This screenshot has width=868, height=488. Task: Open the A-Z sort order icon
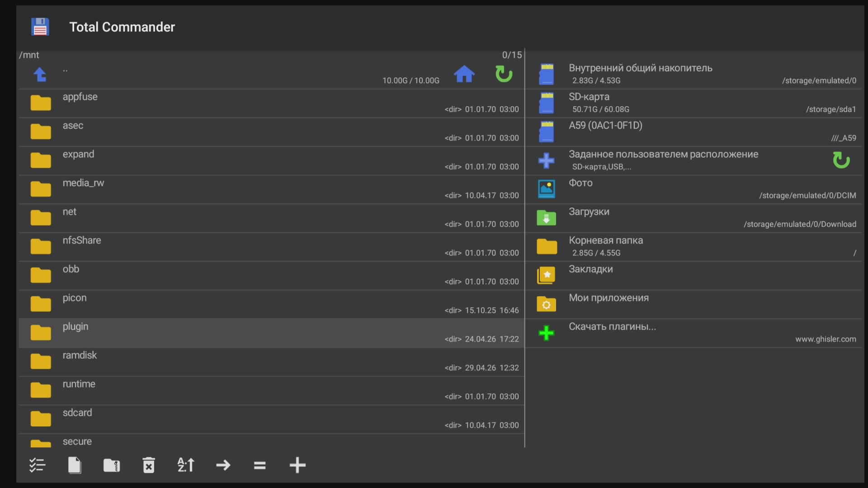point(186,465)
